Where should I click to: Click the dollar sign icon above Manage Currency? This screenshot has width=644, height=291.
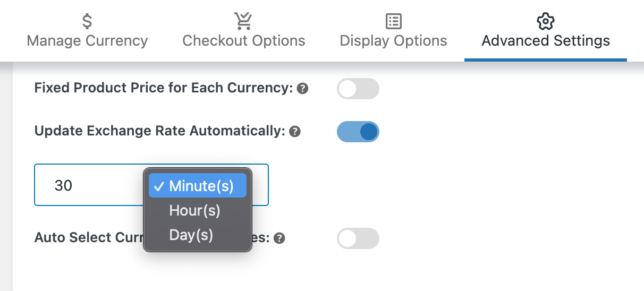[x=87, y=21]
